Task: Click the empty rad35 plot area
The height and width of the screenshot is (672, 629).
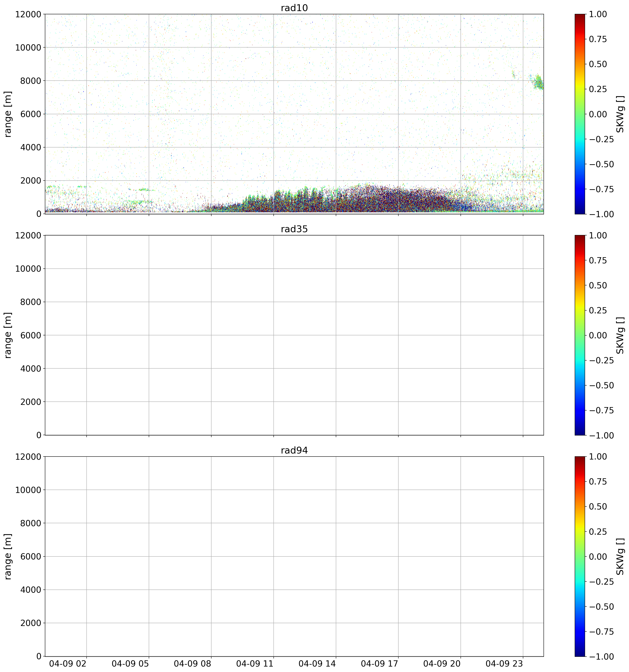Action: 294,335
